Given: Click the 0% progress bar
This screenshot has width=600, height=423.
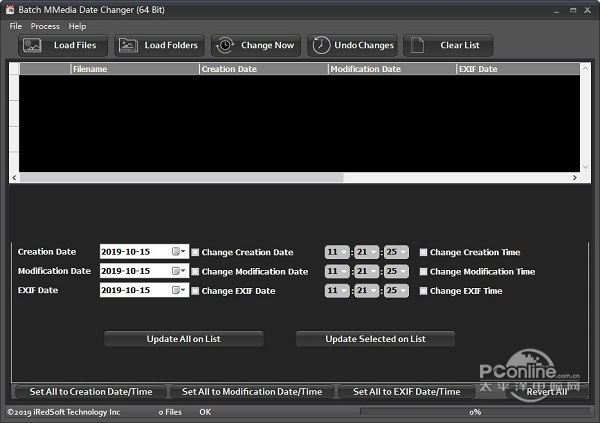Looking at the screenshot, I should click(475, 412).
